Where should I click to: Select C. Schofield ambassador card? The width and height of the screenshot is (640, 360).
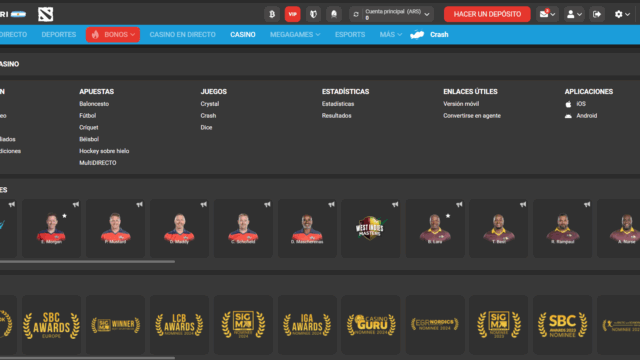(243, 229)
